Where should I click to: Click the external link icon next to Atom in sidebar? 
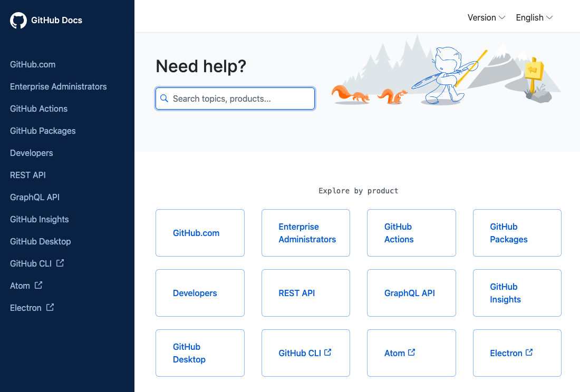pos(38,285)
